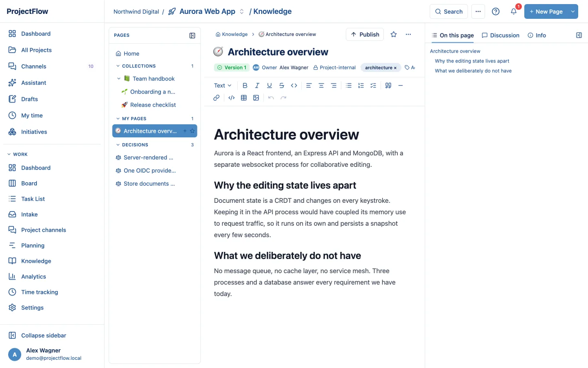
Task: Insert a table
Action: tap(244, 98)
